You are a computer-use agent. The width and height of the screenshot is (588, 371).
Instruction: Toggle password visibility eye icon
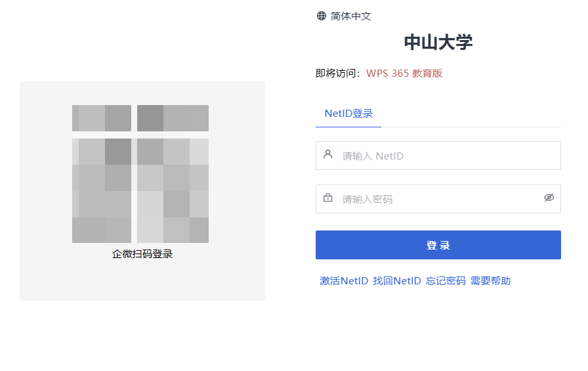pos(549,198)
